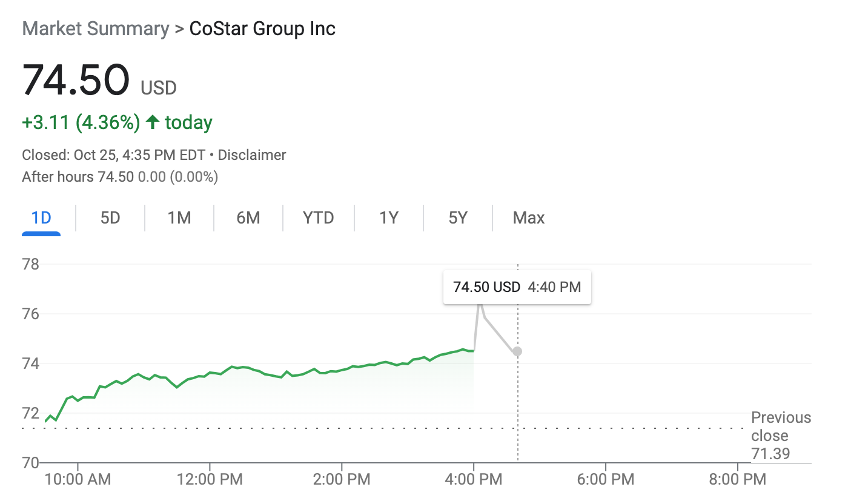Switch chart to the 1M tab
Viewport: 848px width, 504px height.
[179, 218]
